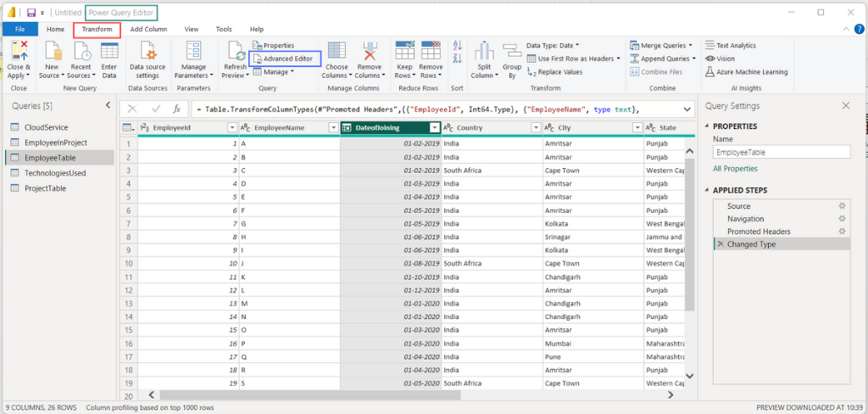Delete the Changed Type step

(721, 244)
